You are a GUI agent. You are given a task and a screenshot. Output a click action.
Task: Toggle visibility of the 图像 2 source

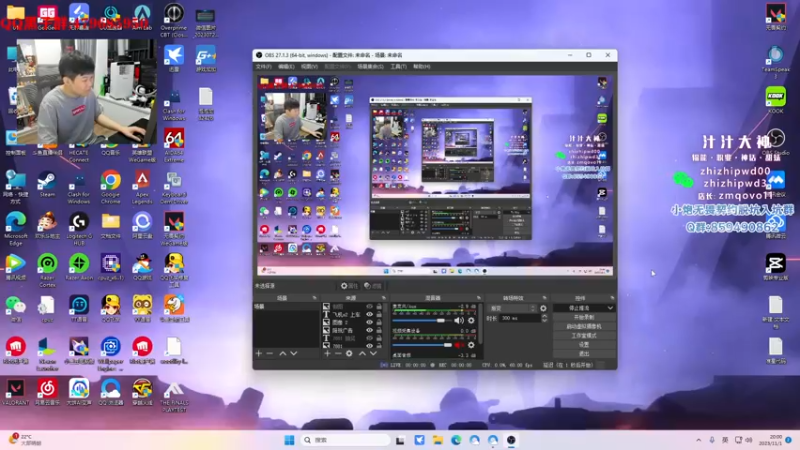(x=369, y=322)
